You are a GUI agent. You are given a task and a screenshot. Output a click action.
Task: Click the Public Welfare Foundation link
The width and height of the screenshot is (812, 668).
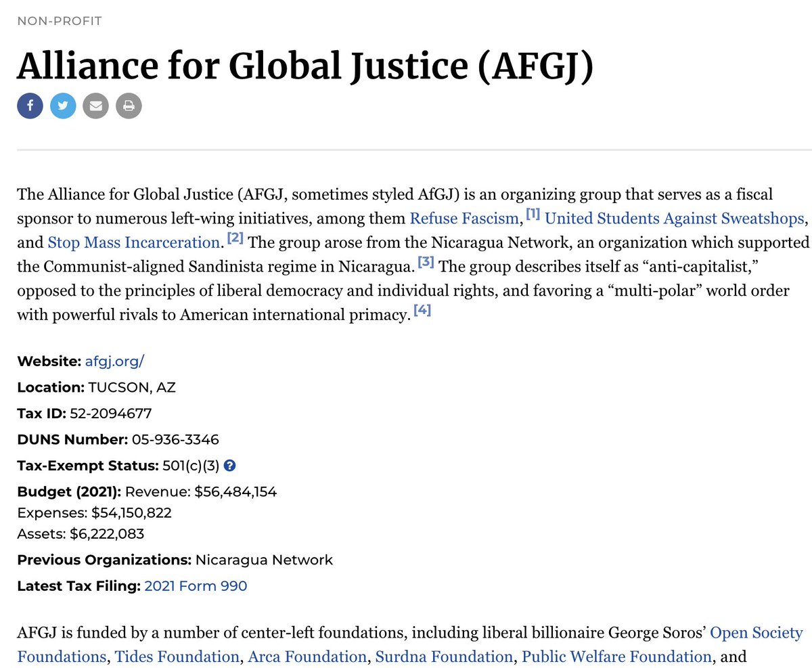click(616, 656)
